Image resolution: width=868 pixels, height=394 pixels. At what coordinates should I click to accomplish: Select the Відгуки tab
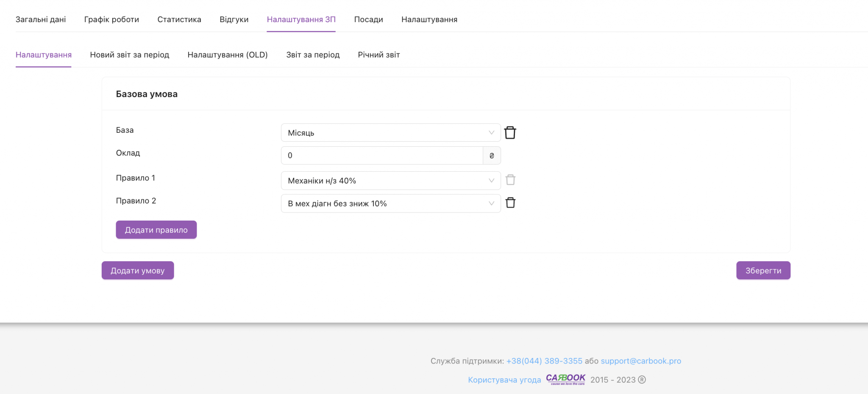point(234,20)
